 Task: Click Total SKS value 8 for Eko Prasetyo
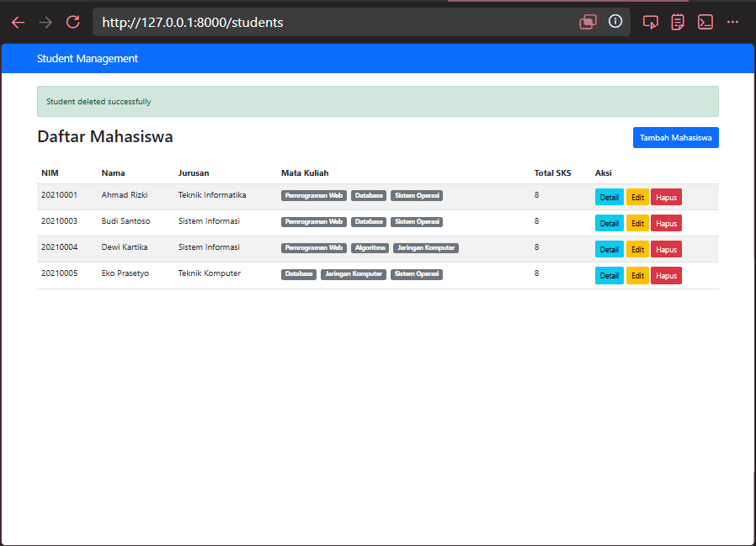pos(536,273)
